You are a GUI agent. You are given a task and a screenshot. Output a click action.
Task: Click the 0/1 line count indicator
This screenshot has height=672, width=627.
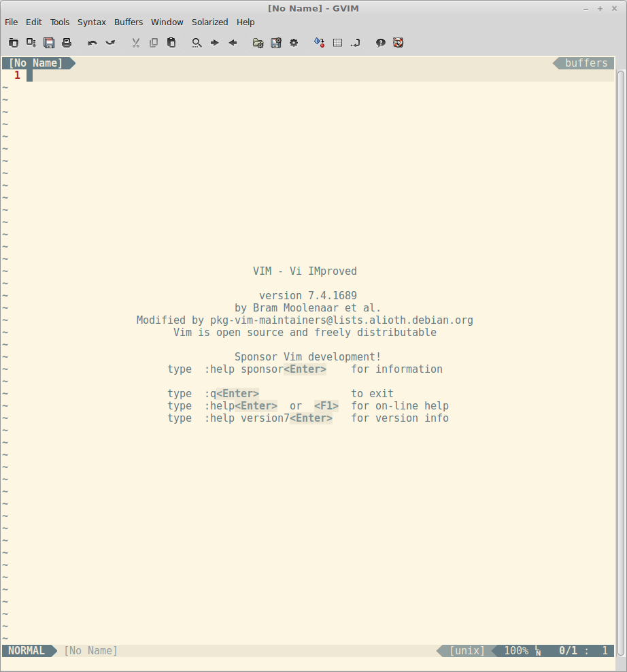pyautogui.click(x=568, y=651)
